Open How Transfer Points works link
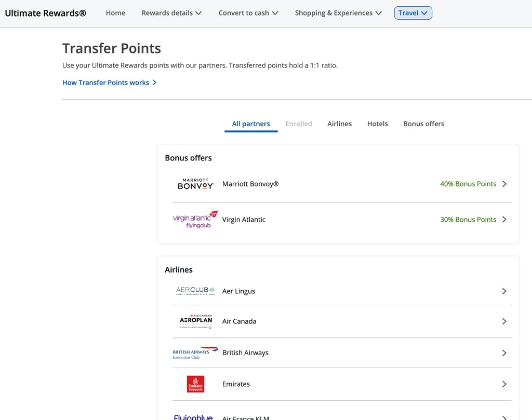The height and width of the screenshot is (420, 532). (105, 83)
